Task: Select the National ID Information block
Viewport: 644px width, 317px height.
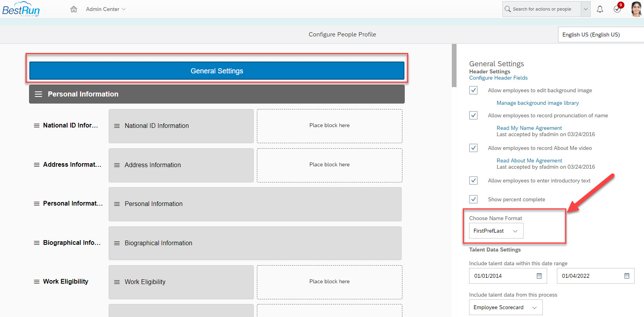Action: click(x=181, y=126)
